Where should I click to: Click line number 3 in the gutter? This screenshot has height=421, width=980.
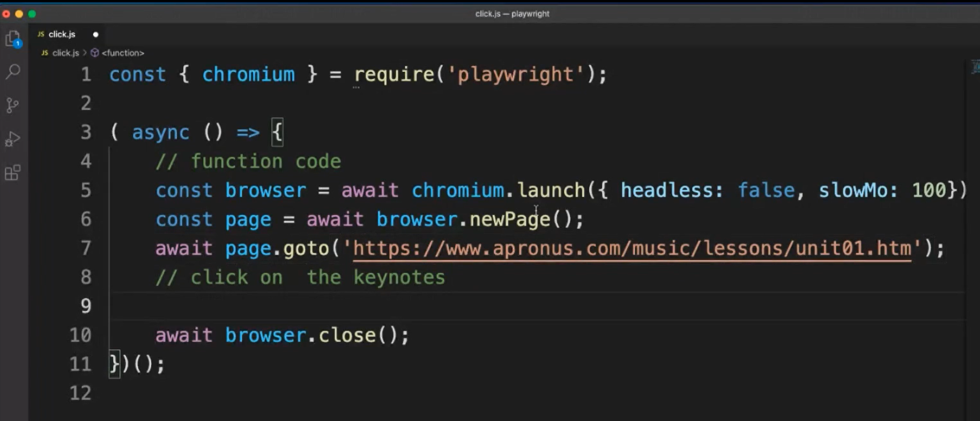pos(86,132)
